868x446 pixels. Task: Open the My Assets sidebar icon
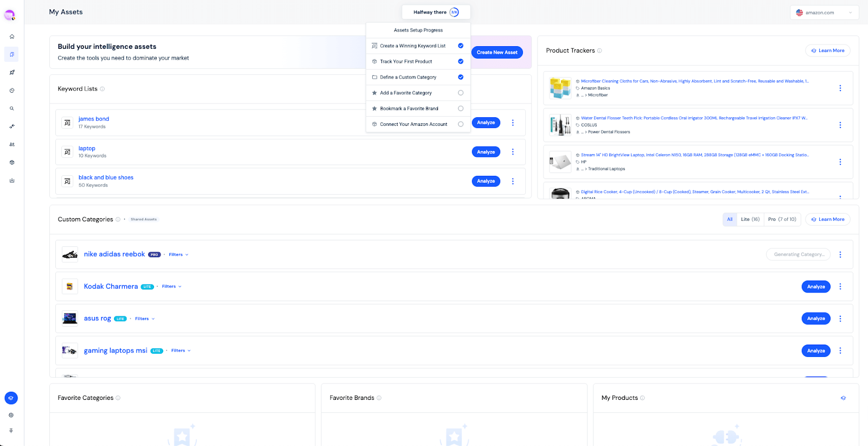[x=12, y=54]
